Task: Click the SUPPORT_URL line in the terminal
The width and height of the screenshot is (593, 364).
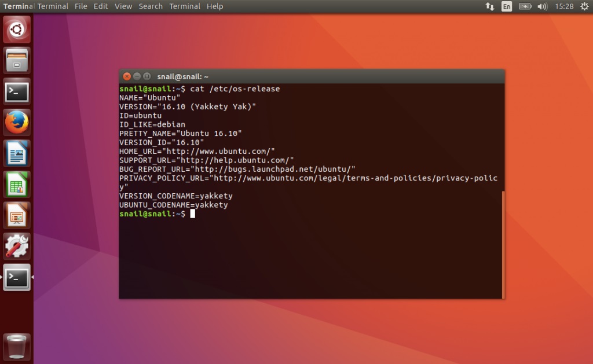Action: [207, 160]
